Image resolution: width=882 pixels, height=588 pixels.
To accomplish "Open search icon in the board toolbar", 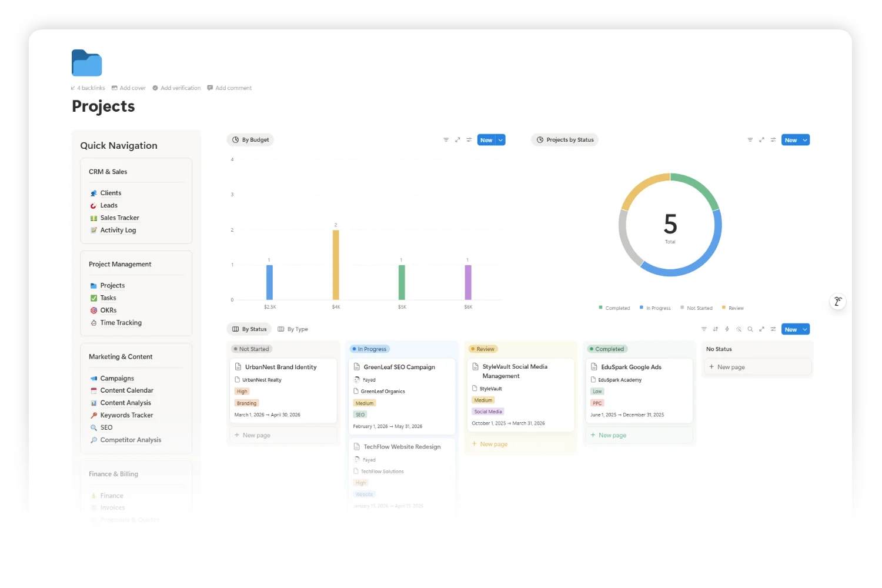I will (750, 329).
